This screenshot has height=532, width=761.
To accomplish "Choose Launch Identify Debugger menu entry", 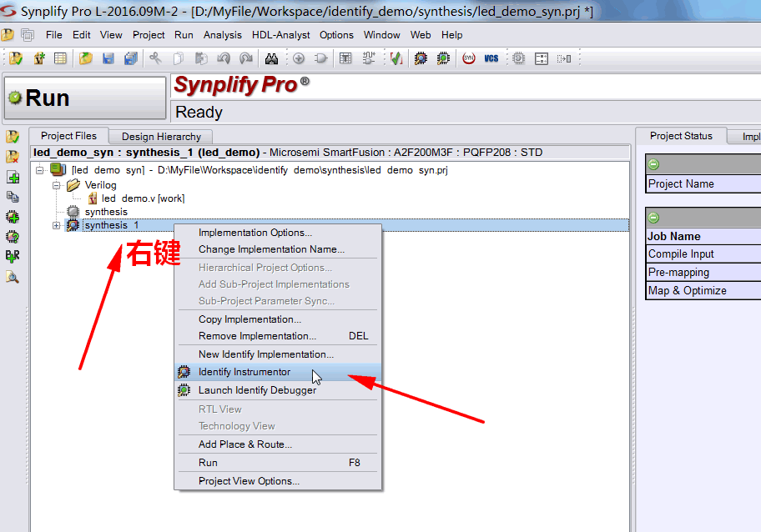I will coord(278,390).
